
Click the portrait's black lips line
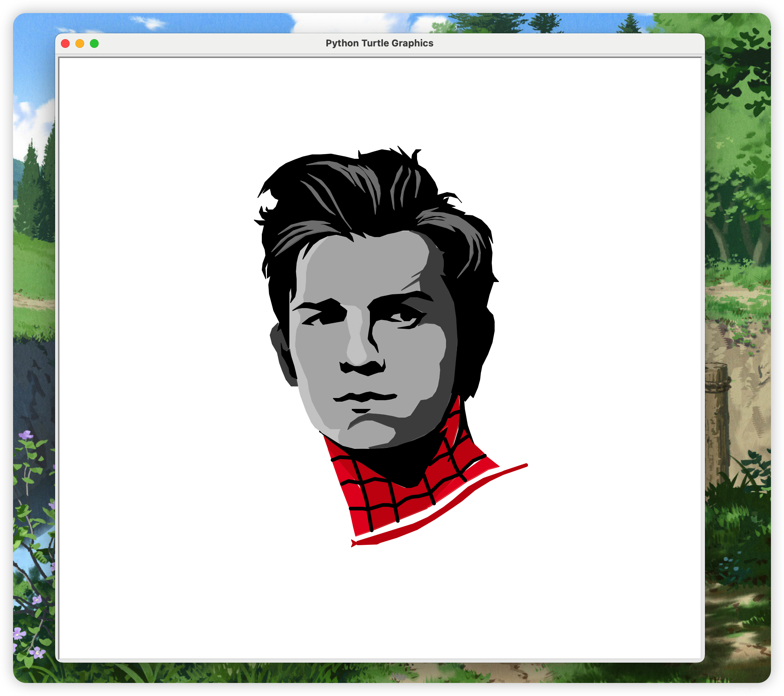(364, 397)
